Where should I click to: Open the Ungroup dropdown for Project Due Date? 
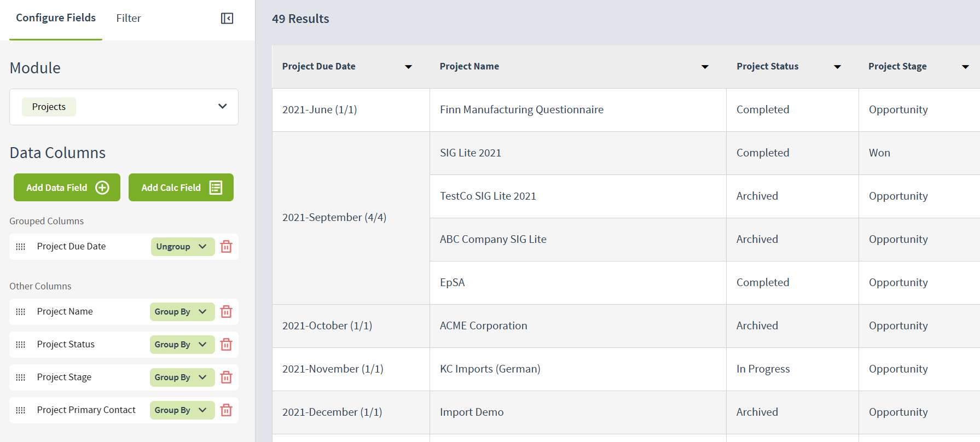(x=182, y=247)
